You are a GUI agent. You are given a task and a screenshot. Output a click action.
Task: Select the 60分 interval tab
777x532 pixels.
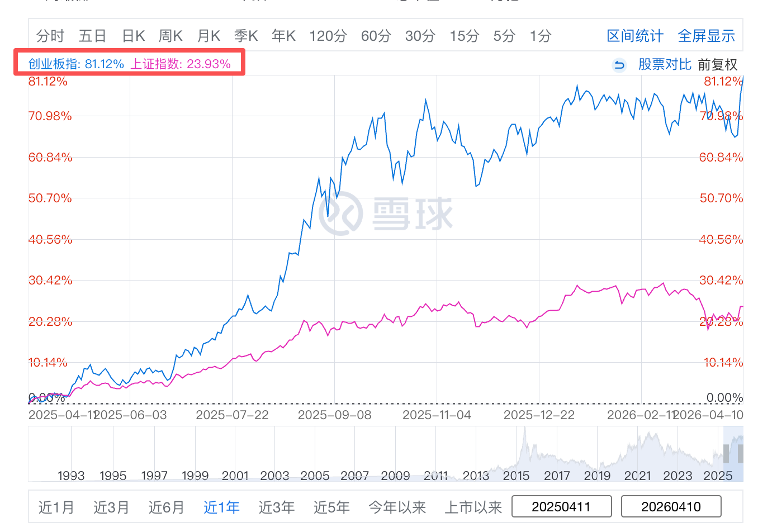coord(376,36)
